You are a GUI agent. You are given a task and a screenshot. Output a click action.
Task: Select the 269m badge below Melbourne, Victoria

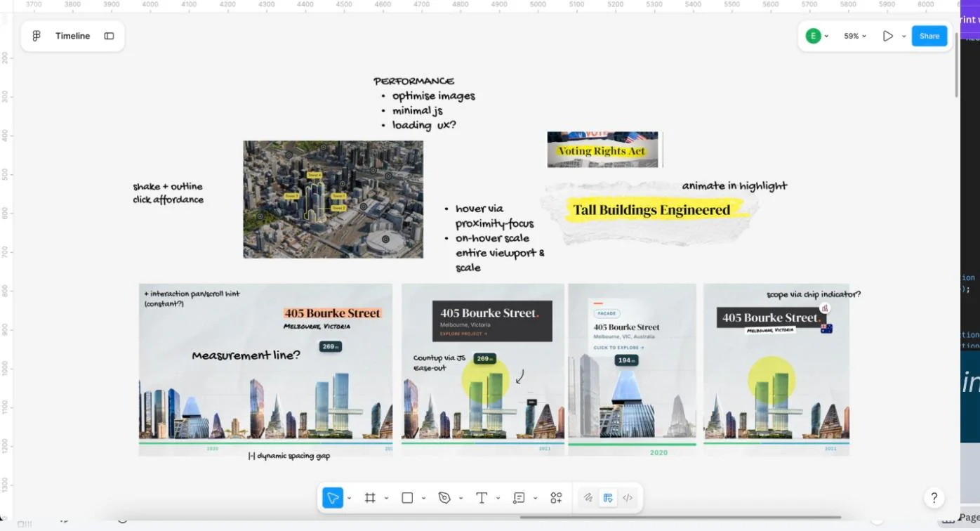coord(330,346)
